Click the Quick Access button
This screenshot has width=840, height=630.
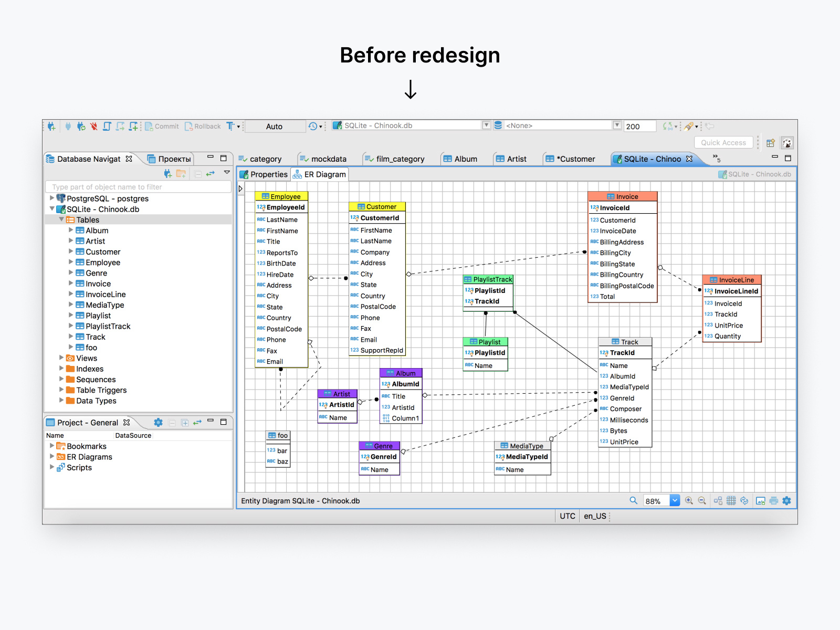[x=723, y=142]
